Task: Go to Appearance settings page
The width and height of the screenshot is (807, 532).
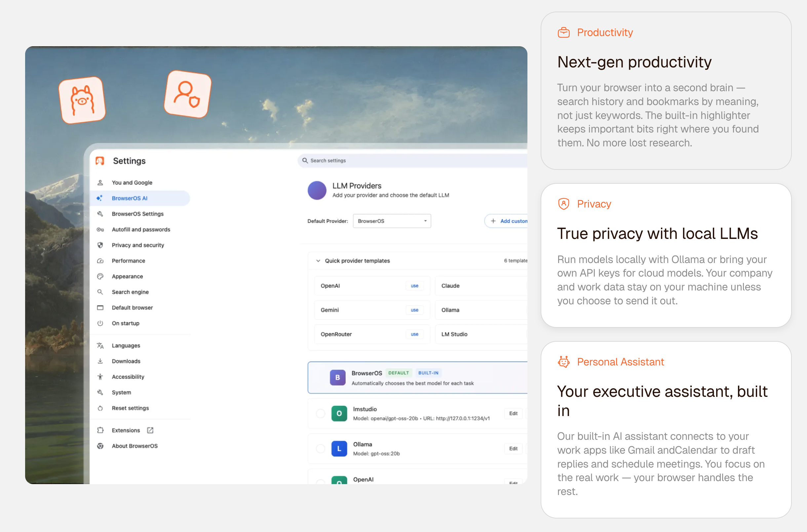Action: pos(127,276)
